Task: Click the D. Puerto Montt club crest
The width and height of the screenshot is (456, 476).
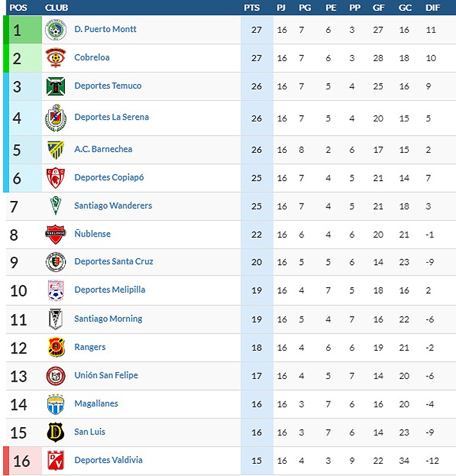Action: pyautogui.click(x=56, y=30)
